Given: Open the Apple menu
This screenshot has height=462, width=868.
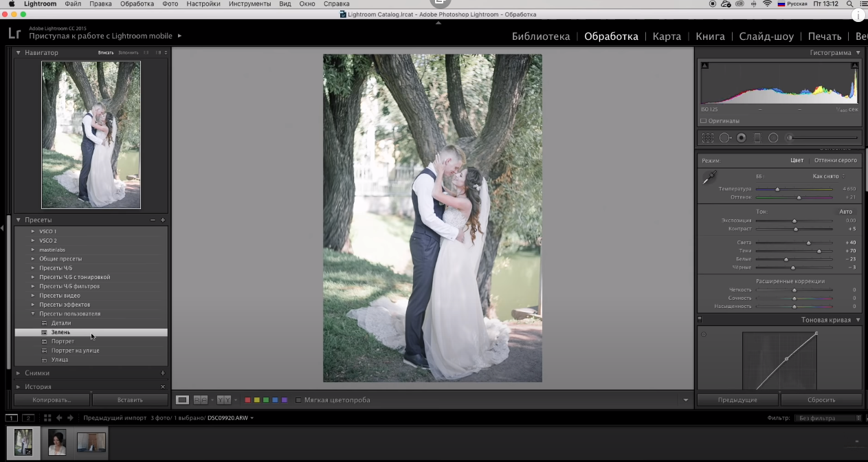Looking at the screenshot, I should tap(11, 4).
